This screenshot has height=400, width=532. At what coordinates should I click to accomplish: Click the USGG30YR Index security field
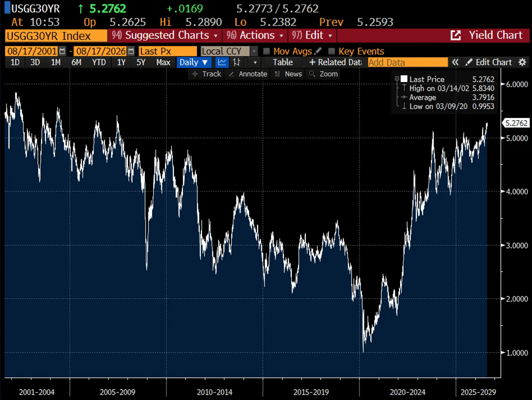pos(56,36)
